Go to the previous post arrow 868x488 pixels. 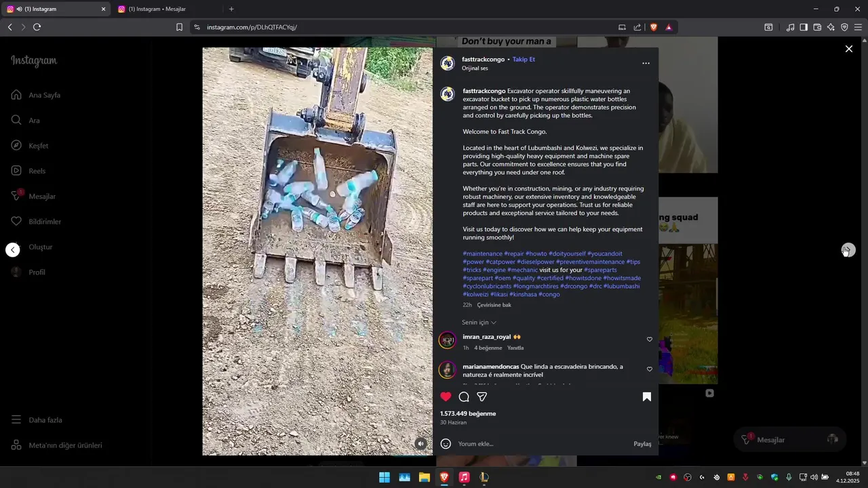[x=12, y=250]
